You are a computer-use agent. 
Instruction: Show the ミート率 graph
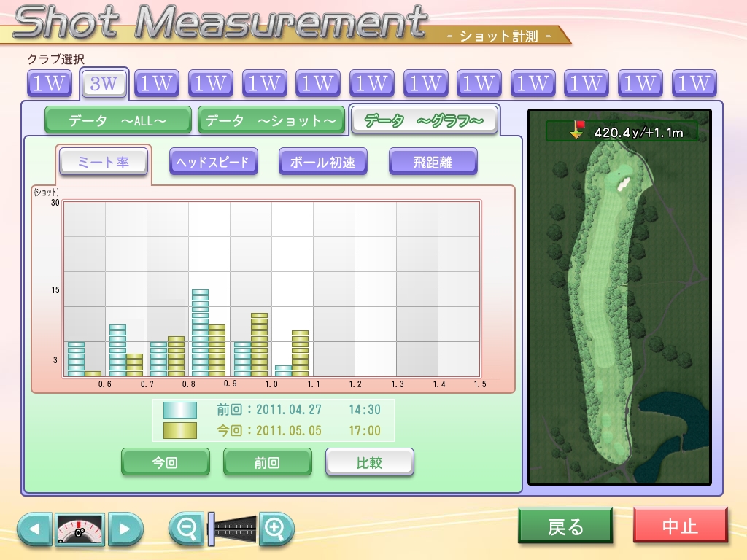[104, 163]
